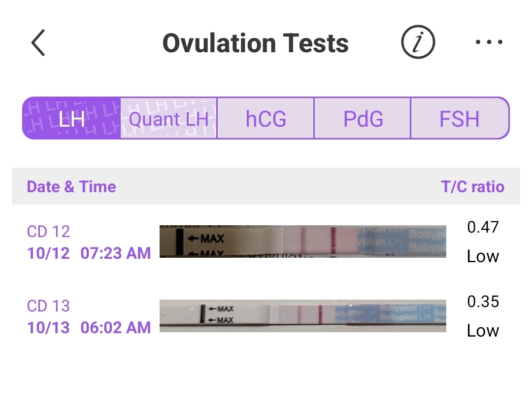Image resolution: width=532 pixels, height=413 pixels.
Task: Select the CD 12 cycle day label
Action: (x=48, y=232)
